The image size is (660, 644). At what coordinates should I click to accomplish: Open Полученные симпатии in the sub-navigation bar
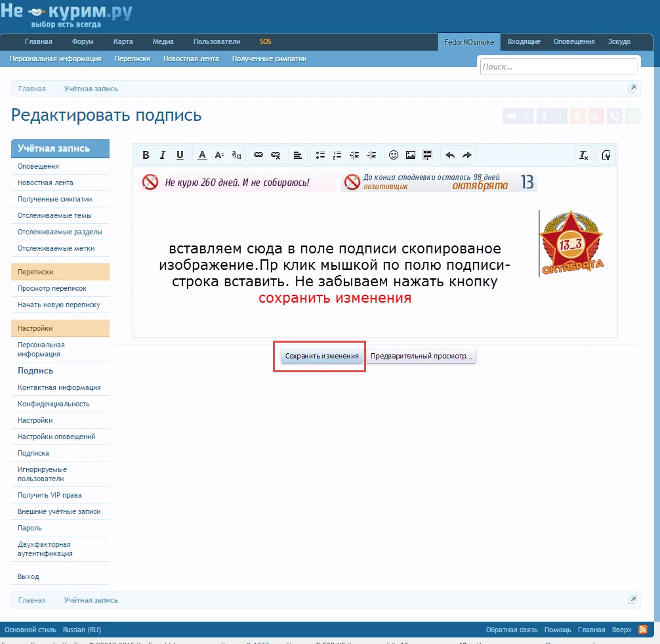[270, 58]
